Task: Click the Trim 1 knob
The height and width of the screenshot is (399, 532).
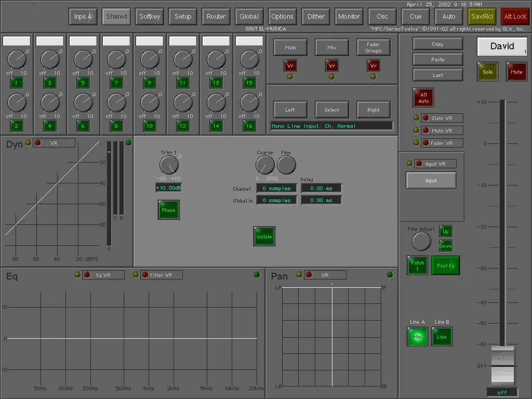Action: pos(169,165)
